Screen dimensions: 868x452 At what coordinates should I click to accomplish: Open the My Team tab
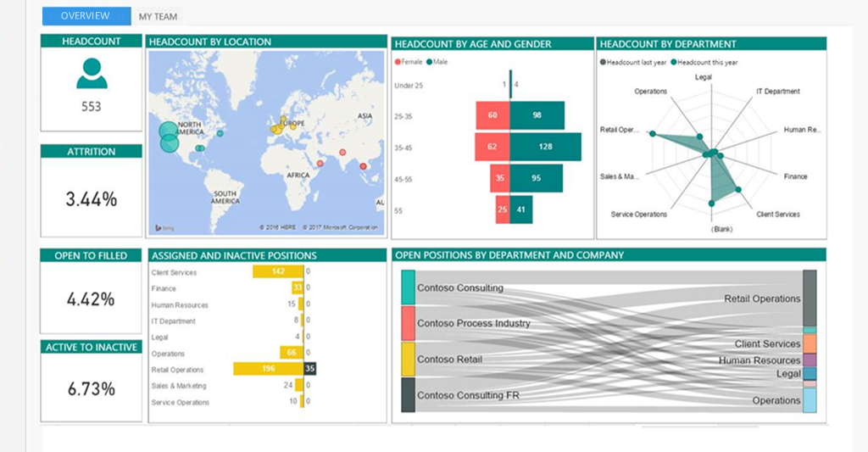pos(158,17)
